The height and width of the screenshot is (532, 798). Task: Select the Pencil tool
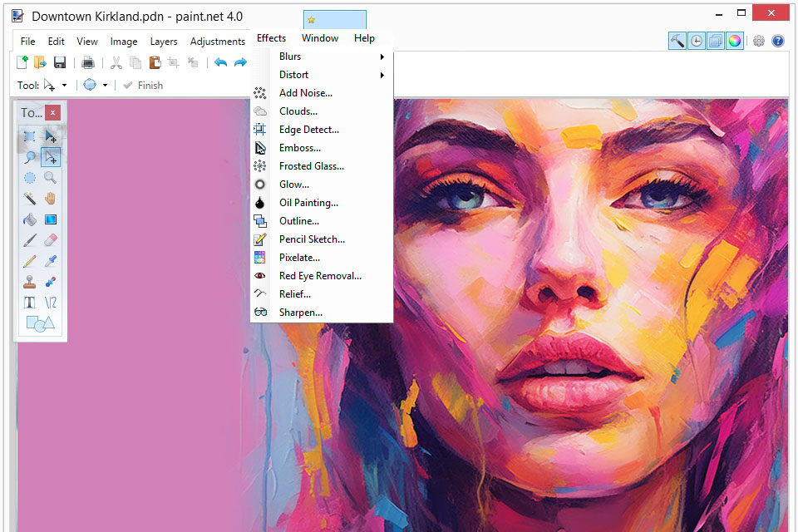(x=30, y=261)
